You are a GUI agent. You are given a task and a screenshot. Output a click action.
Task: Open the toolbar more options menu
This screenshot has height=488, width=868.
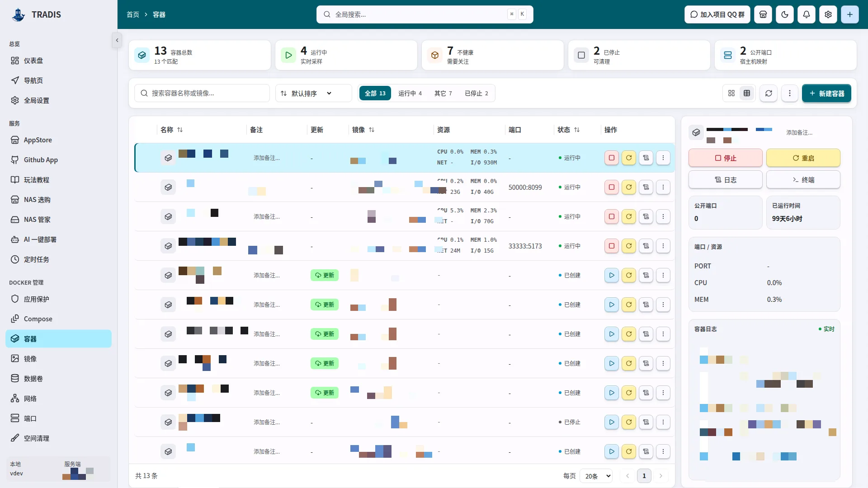coord(790,93)
